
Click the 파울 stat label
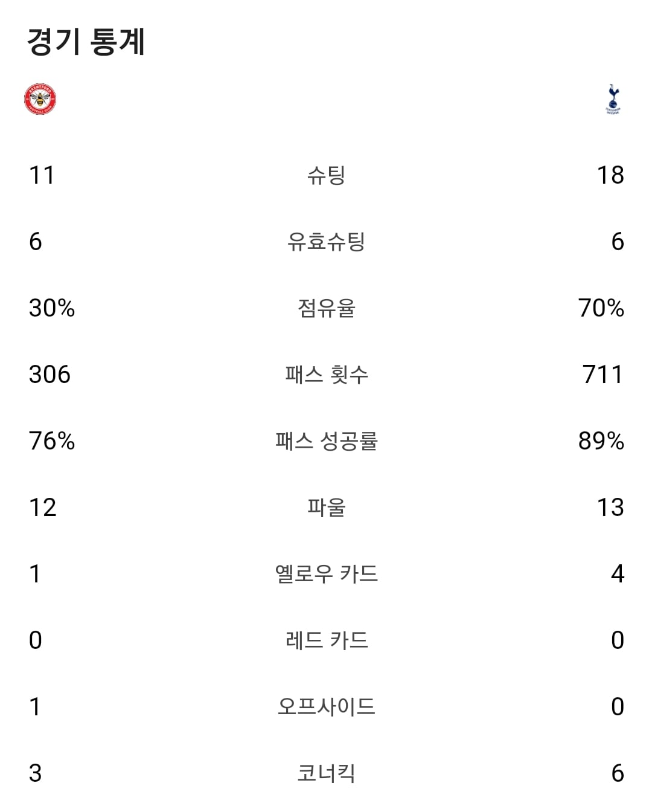click(326, 507)
